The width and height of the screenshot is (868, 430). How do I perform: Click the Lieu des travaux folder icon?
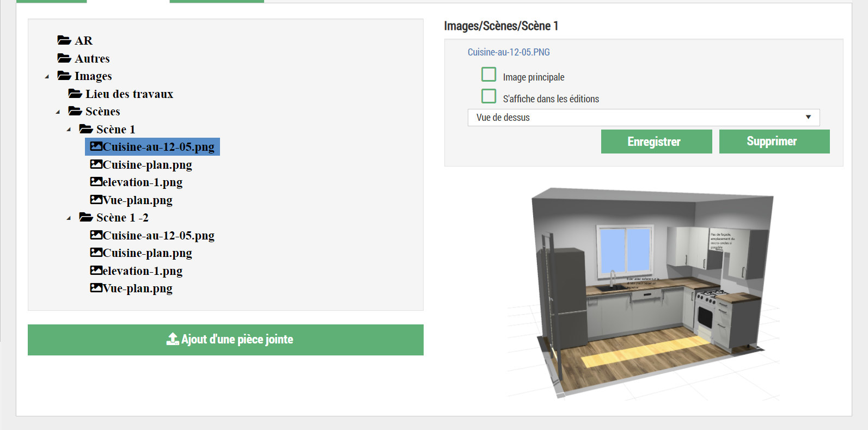click(75, 94)
